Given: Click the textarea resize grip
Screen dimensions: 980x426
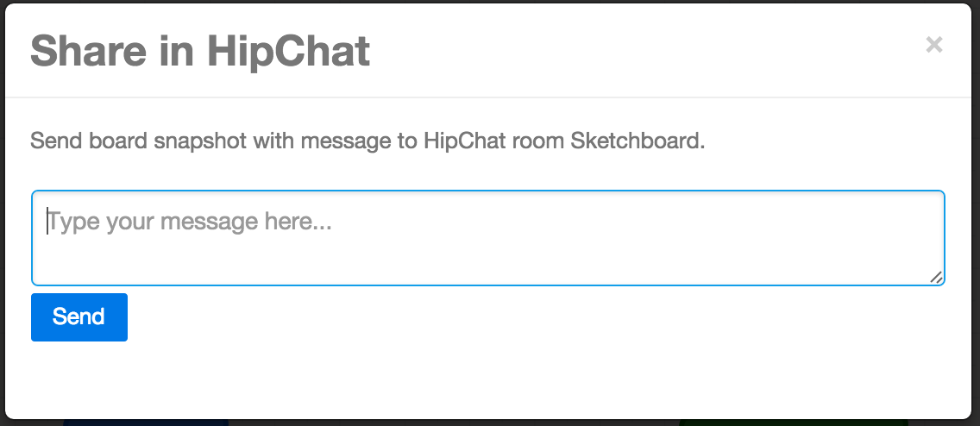Looking at the screenshot, I should click(x=936, y=278).
